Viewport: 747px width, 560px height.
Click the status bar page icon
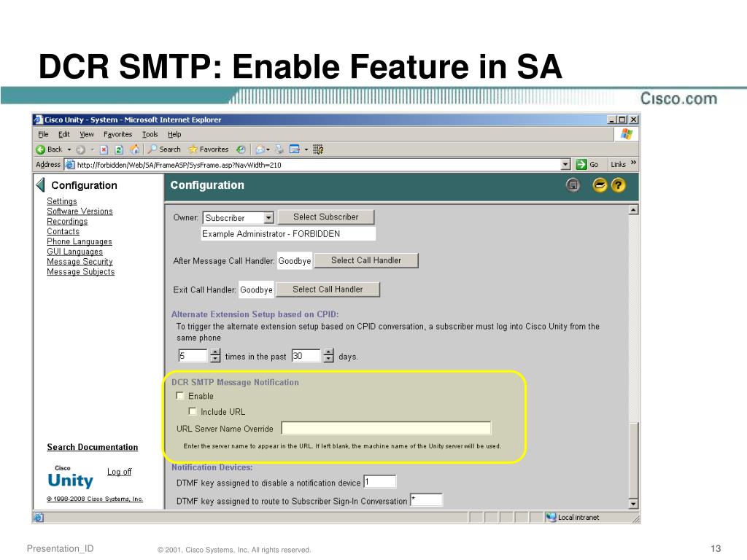tap(39, 517)
